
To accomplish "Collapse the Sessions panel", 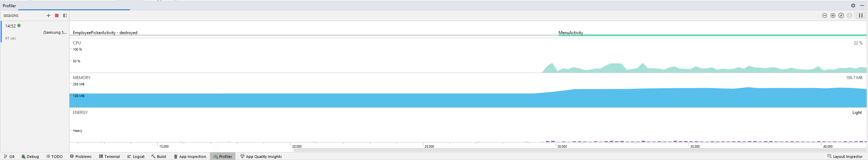I will tap(65, 15).
